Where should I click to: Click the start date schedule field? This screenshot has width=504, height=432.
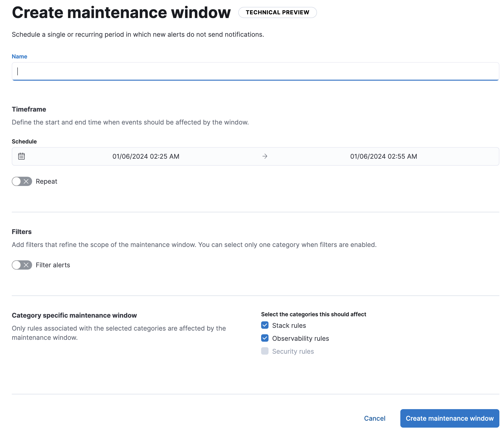(146, 156)
